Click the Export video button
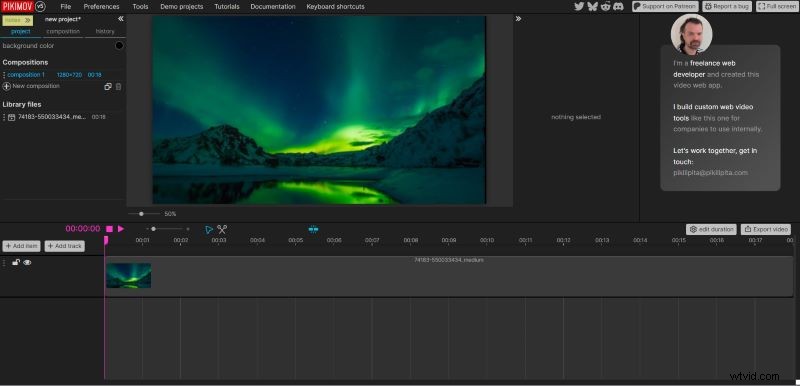Screen dimensions: 800x386 coord(766,229)
